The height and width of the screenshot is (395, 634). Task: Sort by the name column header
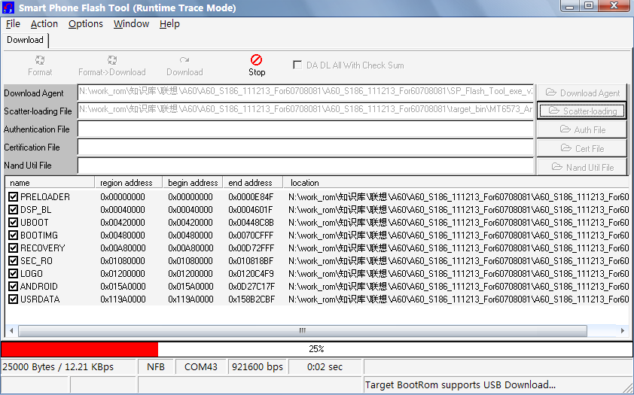(x=50, y=183)
